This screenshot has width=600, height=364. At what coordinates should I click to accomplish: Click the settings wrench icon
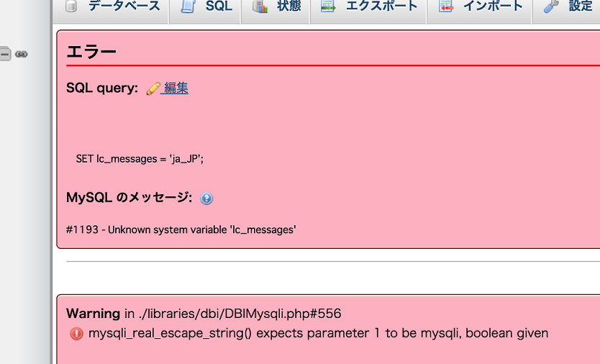click(x=551, y=6)
